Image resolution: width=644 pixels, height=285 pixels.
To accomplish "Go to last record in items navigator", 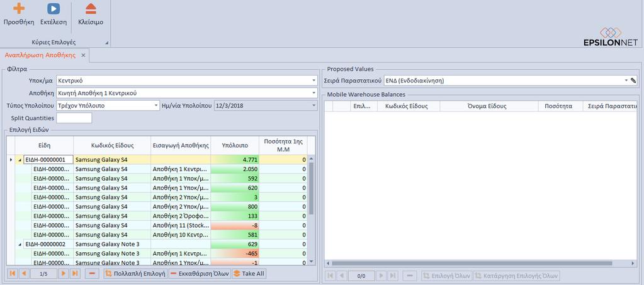I will click(75, 274).
